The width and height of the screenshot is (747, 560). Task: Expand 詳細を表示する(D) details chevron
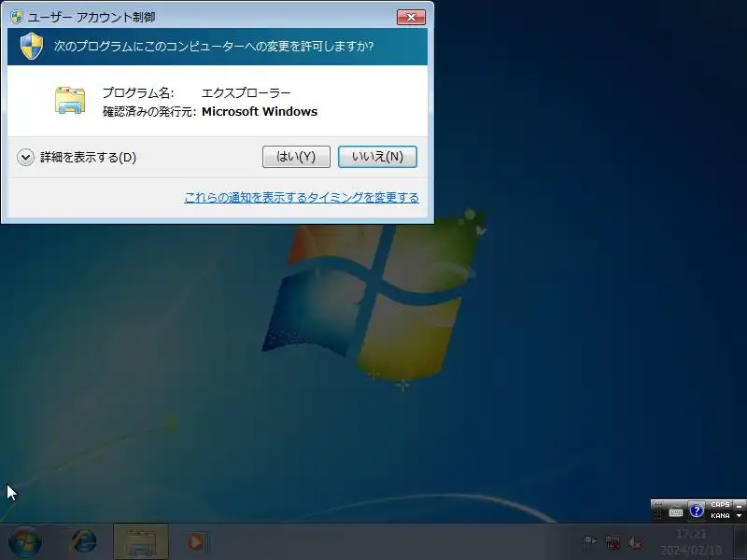point(25,157)
